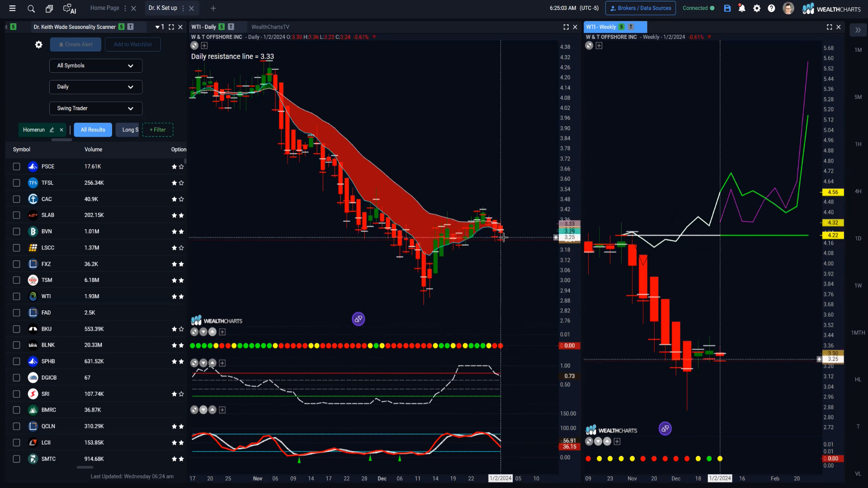Screen dimensions: 868x488
Task: Select the Dr. K Set up tab
Action: point(163,8)
